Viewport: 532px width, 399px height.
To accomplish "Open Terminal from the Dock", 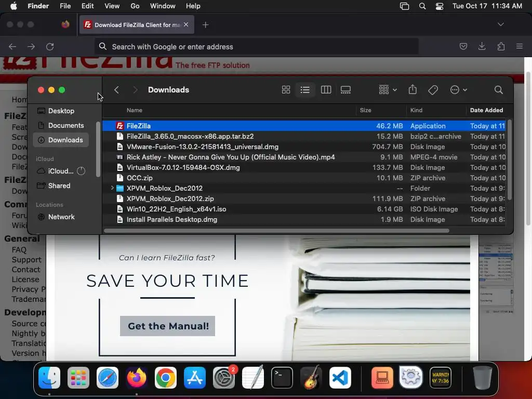I will coord(282,378).
